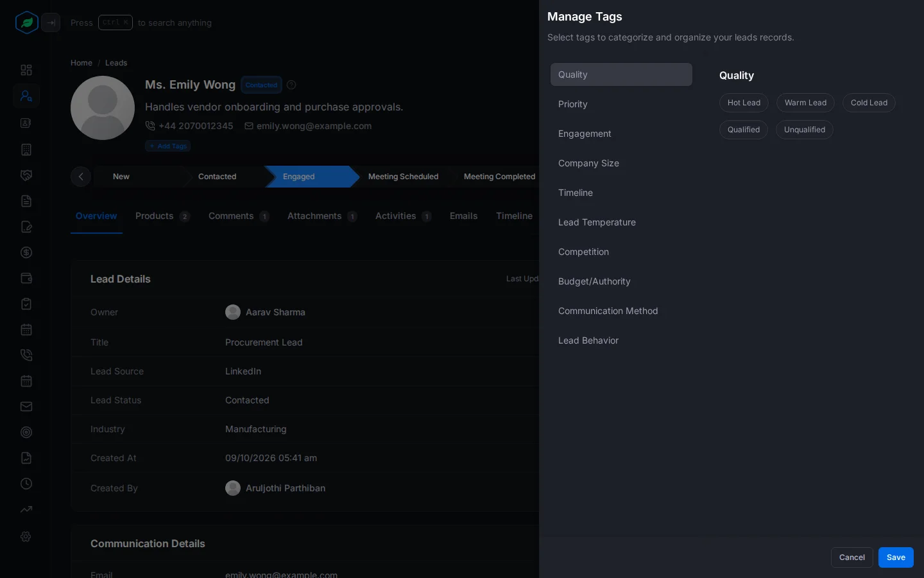The image size is (924, 578).
Task: Select the Leads people icon in sidebar
Action: pyautogui.click(x=26, y=96)
